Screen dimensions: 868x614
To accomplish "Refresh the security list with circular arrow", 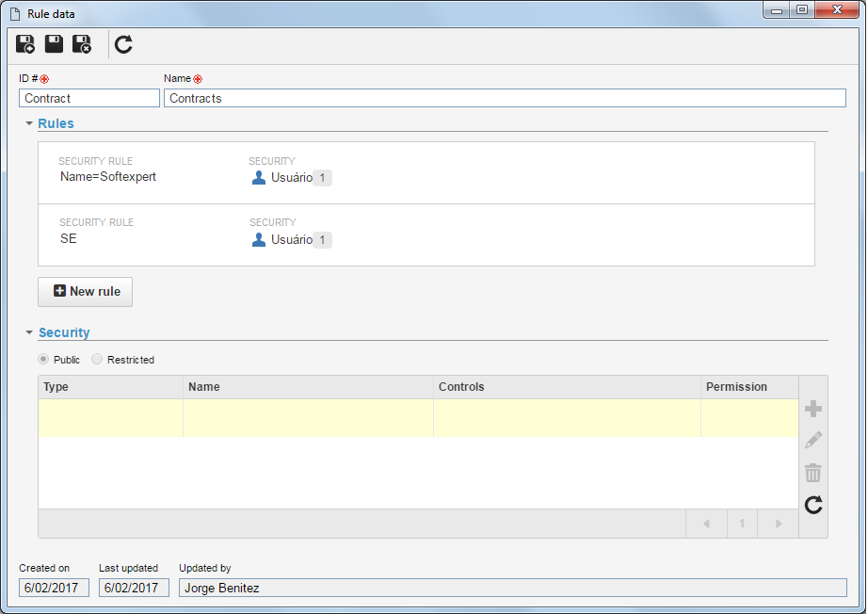I will [813, 505].
